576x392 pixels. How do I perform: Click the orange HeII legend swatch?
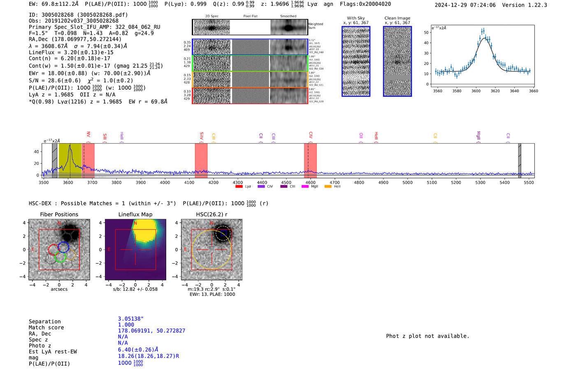pos(328,187)
